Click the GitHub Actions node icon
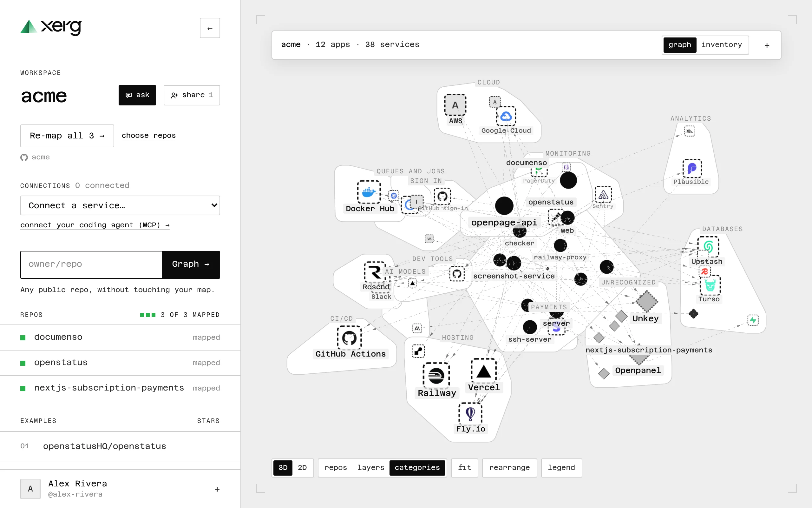812x508 pixels. [x=349, y=338]
